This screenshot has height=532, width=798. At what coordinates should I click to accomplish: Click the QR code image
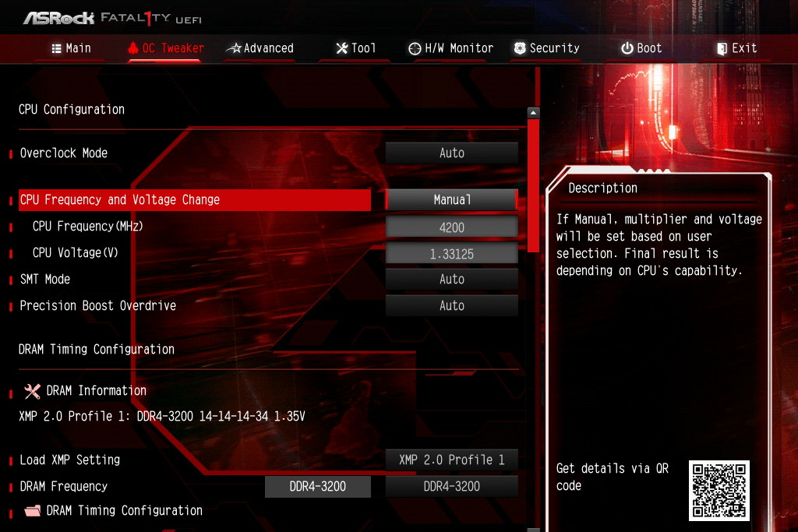point(719,491)
